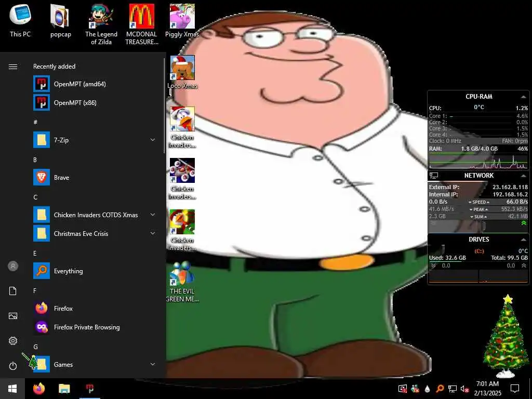This screenshot has width=532, height=399.
Task: Open Loco Xmas desktop shortcut
Action: (x=182, y=72)
